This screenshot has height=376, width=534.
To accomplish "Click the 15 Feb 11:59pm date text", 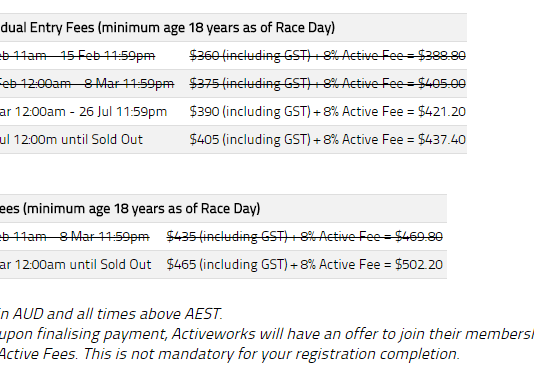I will pyautogui.click(x=108, y=56).
